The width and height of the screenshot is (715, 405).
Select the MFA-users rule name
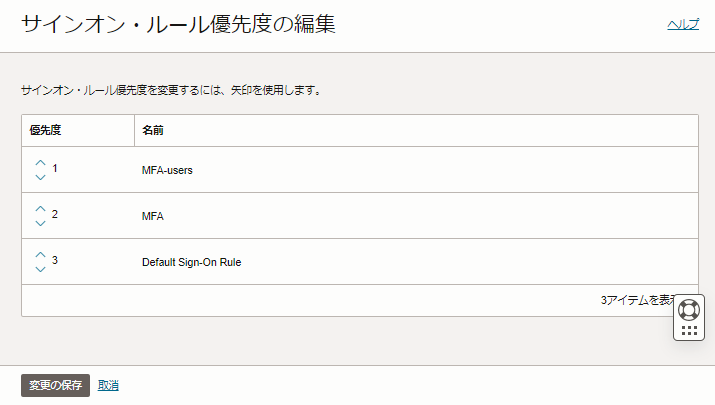point(167,170)
